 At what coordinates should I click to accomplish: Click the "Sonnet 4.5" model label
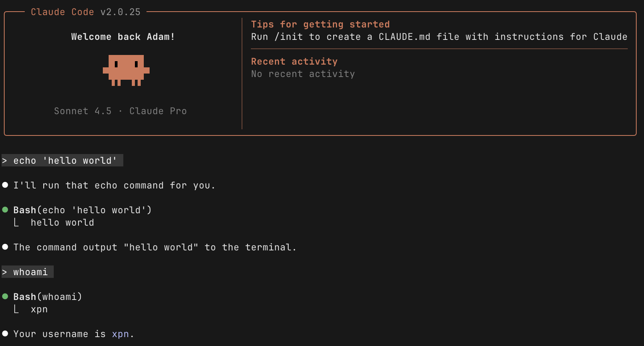pyautogui.click(x=83, y=111)
